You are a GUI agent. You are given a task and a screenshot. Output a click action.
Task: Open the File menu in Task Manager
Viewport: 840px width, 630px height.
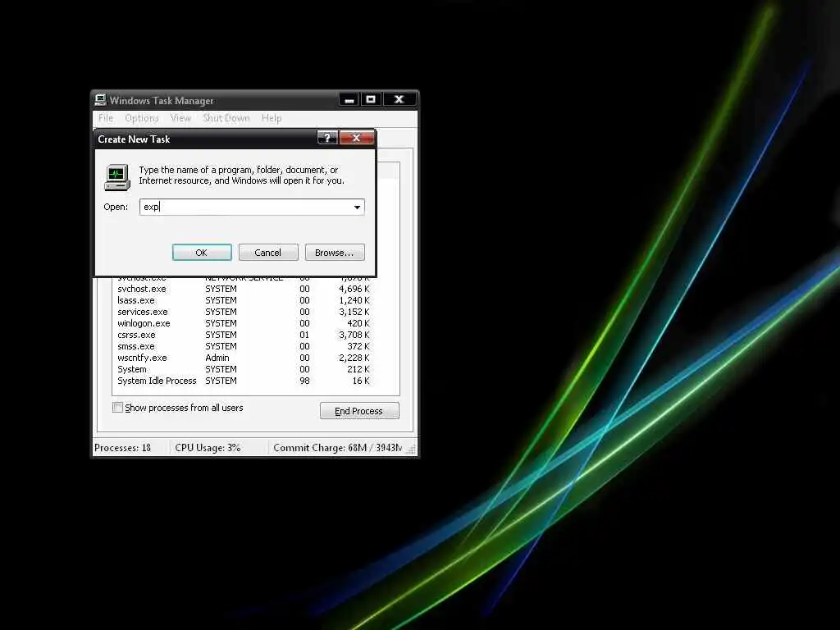[x=106, y=118]
